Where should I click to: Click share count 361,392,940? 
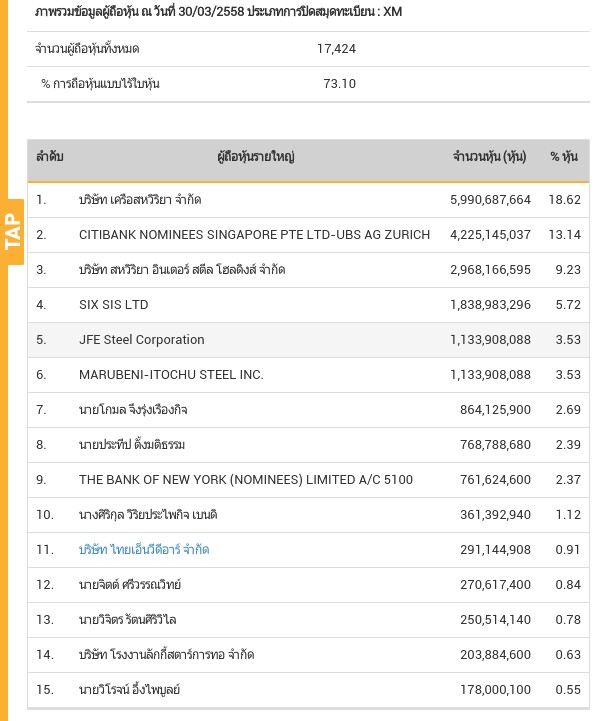495,515
